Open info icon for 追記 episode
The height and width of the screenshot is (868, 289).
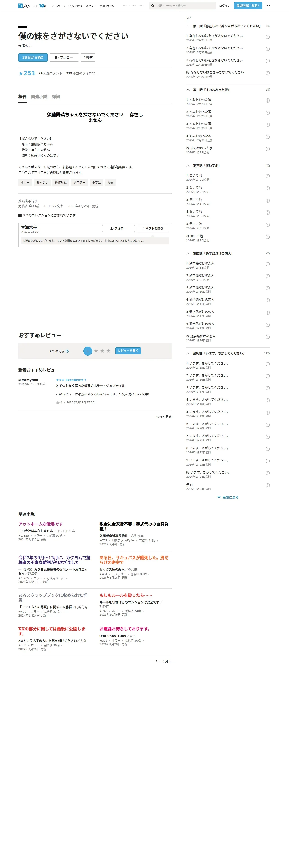point(268,486)
